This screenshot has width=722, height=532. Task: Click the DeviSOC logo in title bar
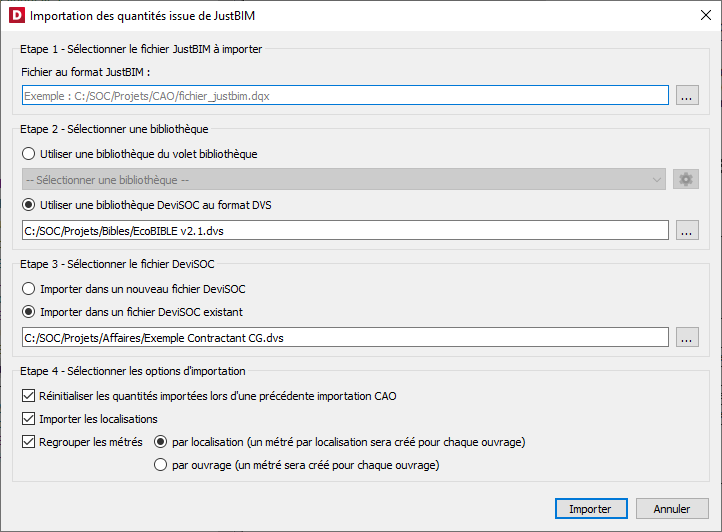[x=17, y=15]
